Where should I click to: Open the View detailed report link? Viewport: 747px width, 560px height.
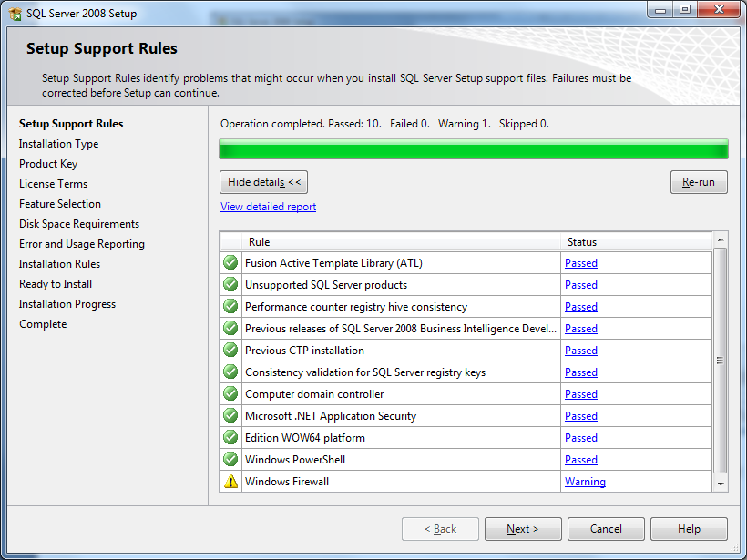(x=268, y=207)
